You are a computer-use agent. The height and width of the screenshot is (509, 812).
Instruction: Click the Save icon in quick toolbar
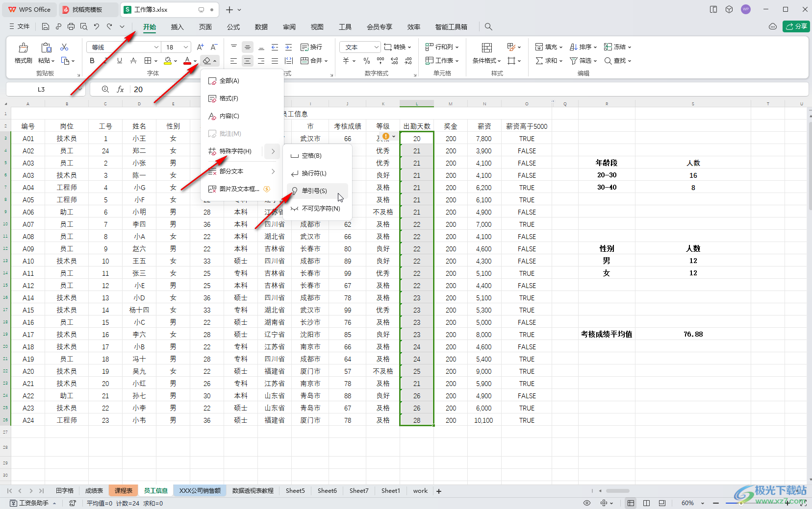46,26
